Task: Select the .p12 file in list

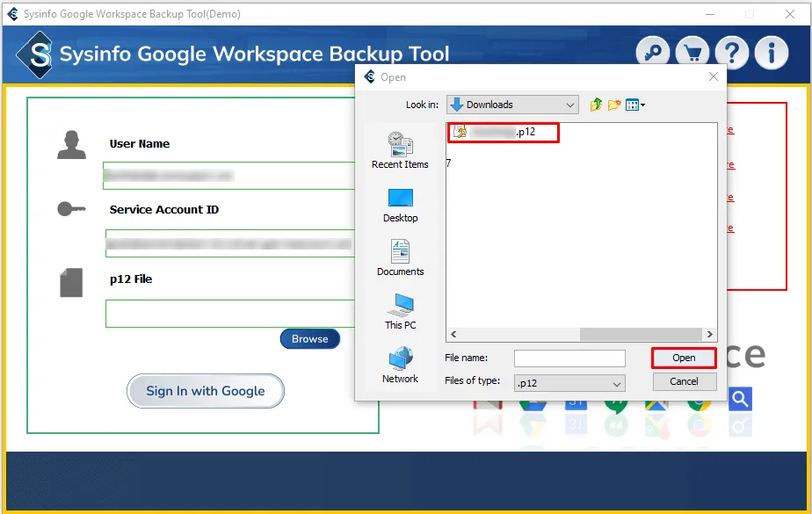Action: tap(504, 132)
